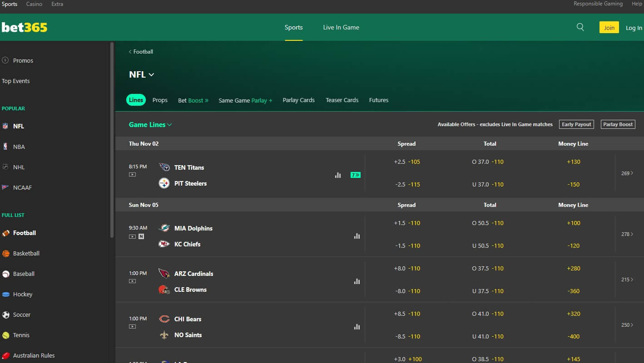644x363 pixels.
Task: Go back to Football via chevron link
Action: (x=141, y=52)
